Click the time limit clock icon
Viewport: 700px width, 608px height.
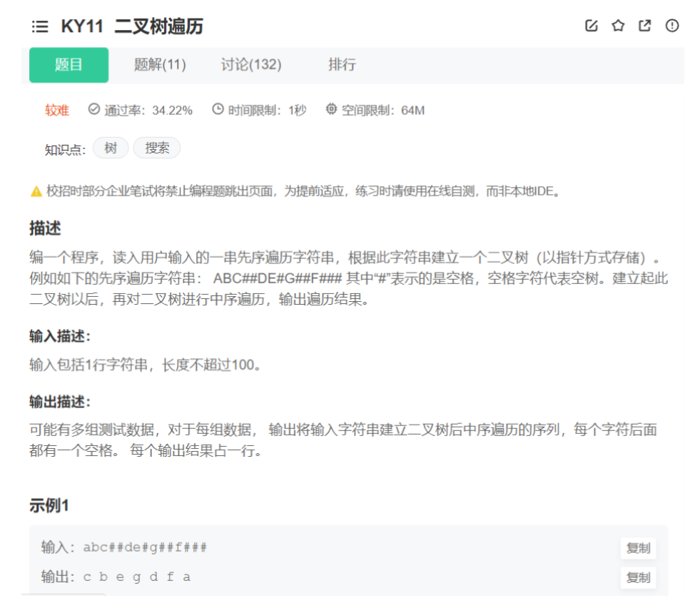point(218,109)
